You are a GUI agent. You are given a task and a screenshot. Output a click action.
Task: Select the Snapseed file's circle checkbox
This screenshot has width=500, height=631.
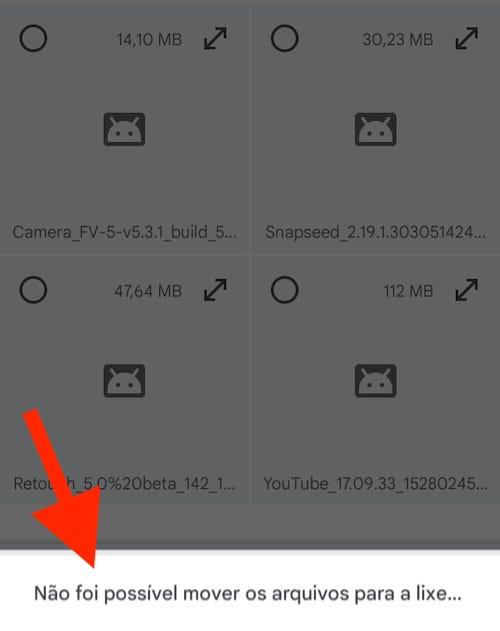pyautogui.click(x=284, y=39)
